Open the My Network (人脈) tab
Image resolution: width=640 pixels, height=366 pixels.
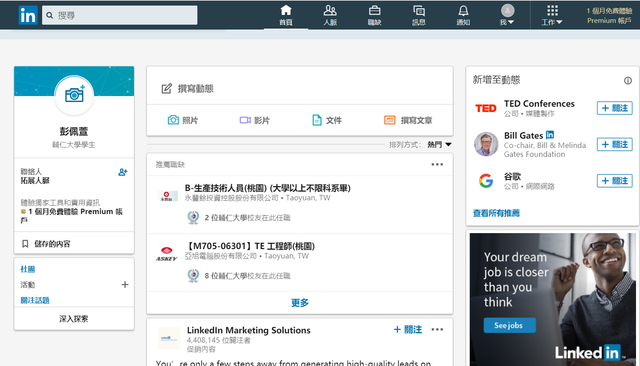coord(330,15)
